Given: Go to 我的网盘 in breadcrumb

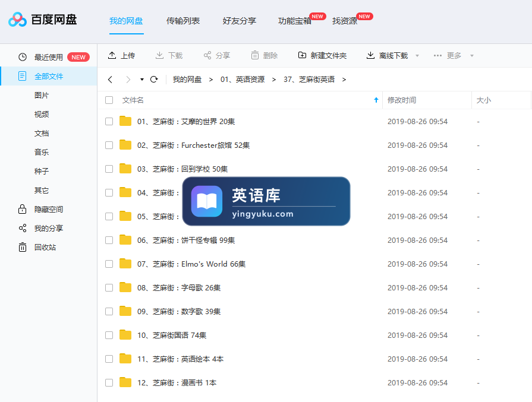Looking at the screenshot, I should (187, 80).
